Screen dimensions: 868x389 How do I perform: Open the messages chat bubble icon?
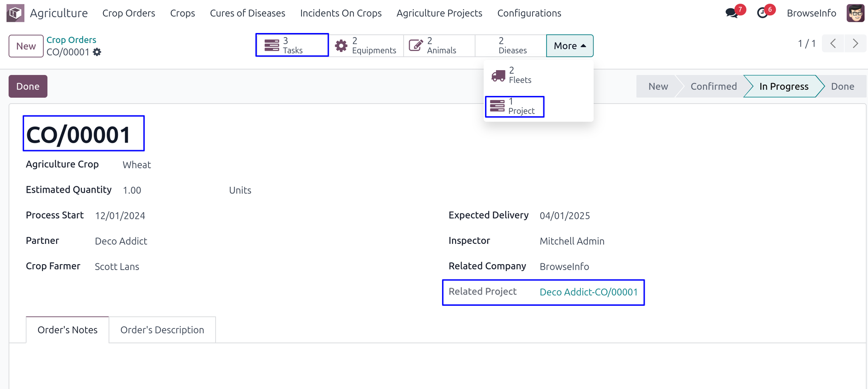[x=731, y=13]
